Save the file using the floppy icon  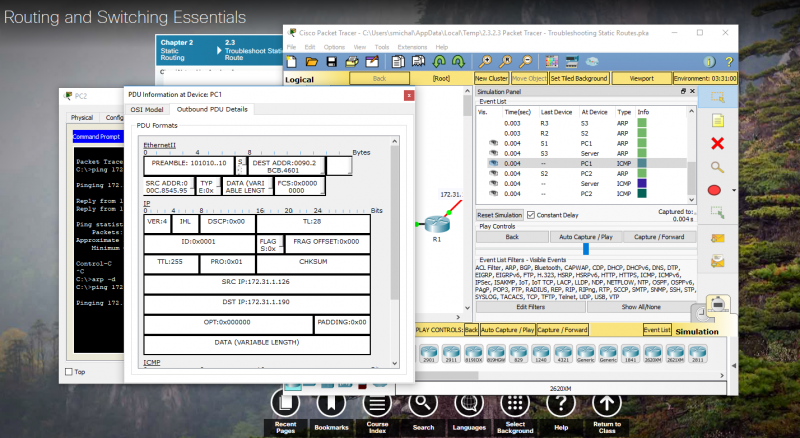(x=332, y=62)
